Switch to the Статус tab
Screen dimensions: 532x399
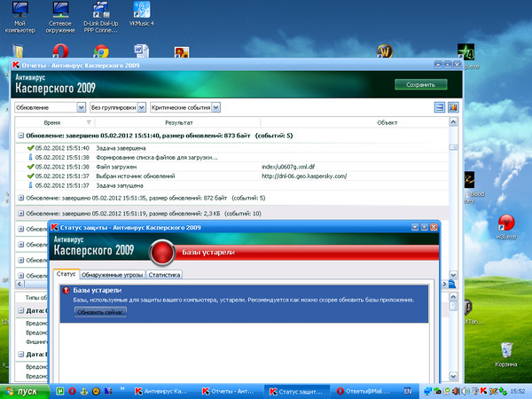tap(66, 274)
